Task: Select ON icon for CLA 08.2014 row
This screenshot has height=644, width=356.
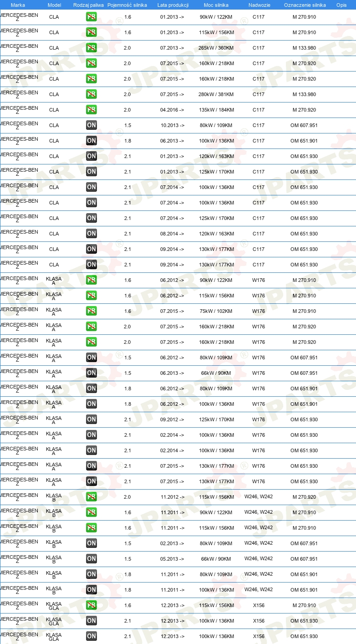Action: point(92,234)
